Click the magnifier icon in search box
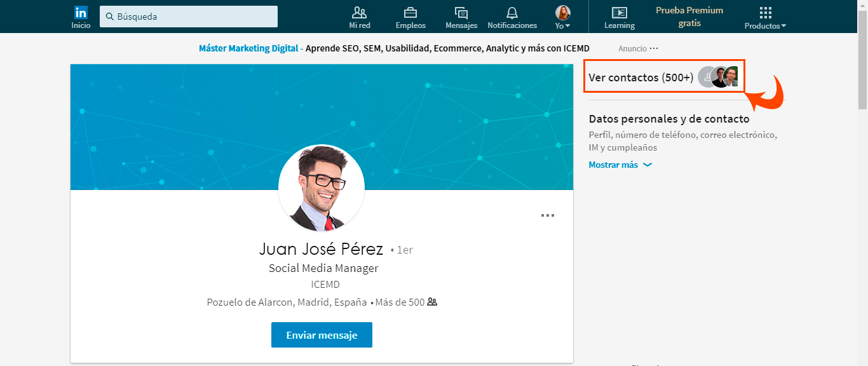The height and width of the screenshot is (366, 868). tap(110, 17)
